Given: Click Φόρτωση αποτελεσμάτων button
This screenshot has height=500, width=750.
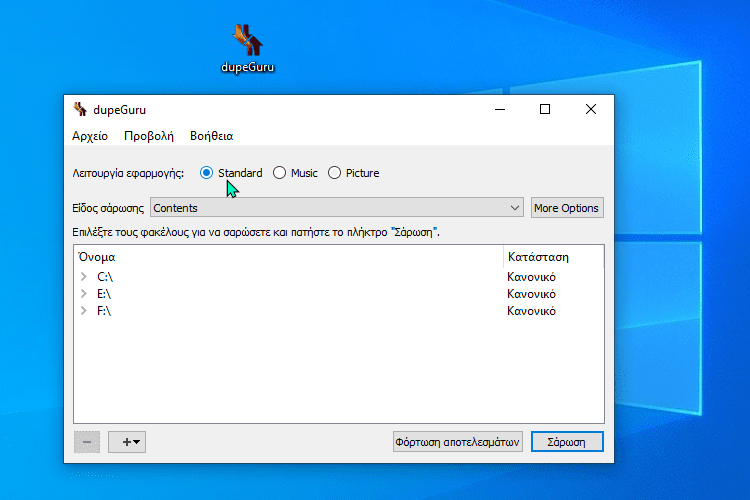Looking at the screenshot, I should [457, 442].
